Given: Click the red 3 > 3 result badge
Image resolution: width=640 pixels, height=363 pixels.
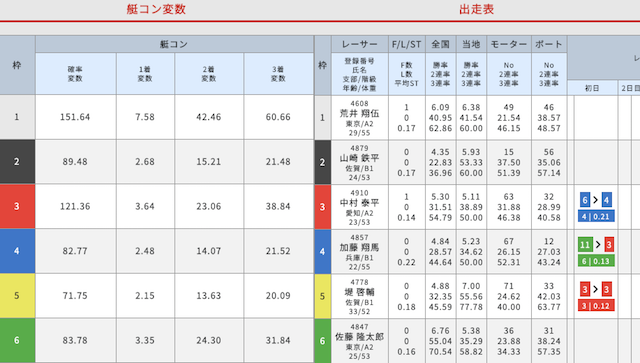Looking at the screenshot, I should [596, 290].
